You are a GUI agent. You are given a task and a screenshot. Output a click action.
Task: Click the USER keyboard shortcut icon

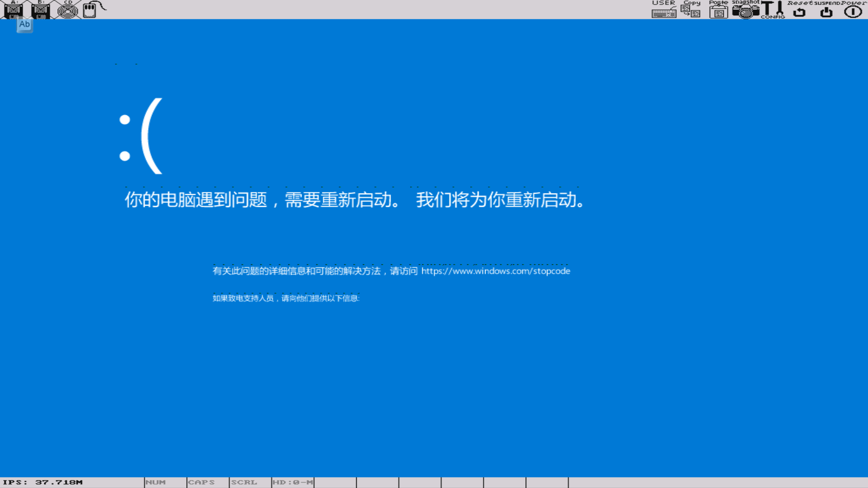click(x=664, y=9)
